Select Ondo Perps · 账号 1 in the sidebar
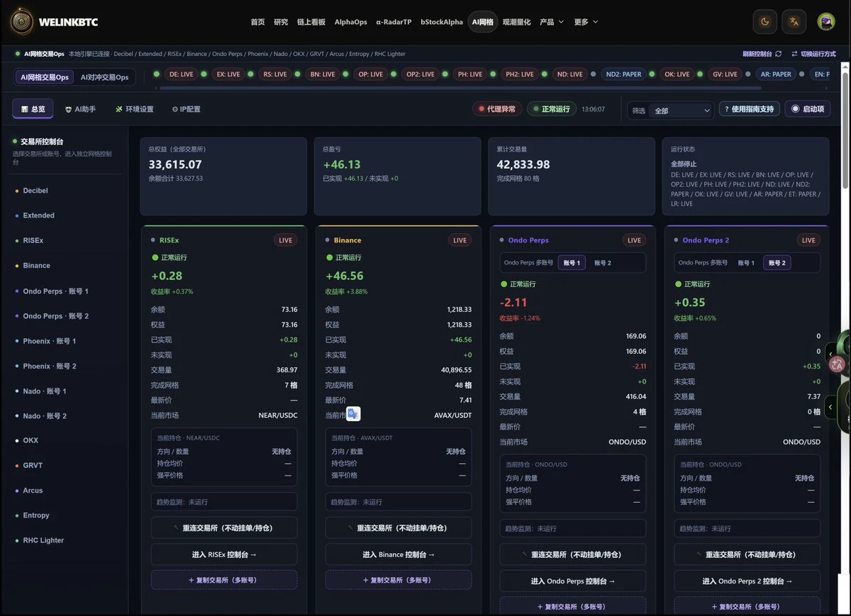The height and width of the screenshot is (616, 851). pos(55,291)
